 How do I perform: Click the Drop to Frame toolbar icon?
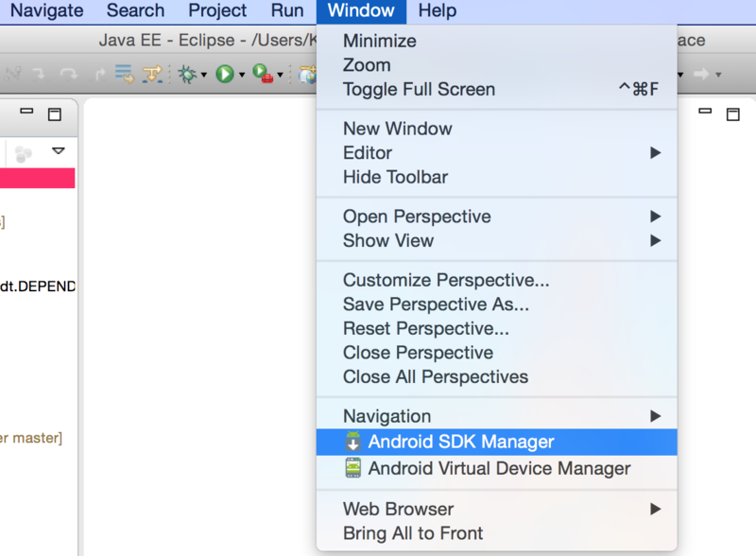(125, 74)
